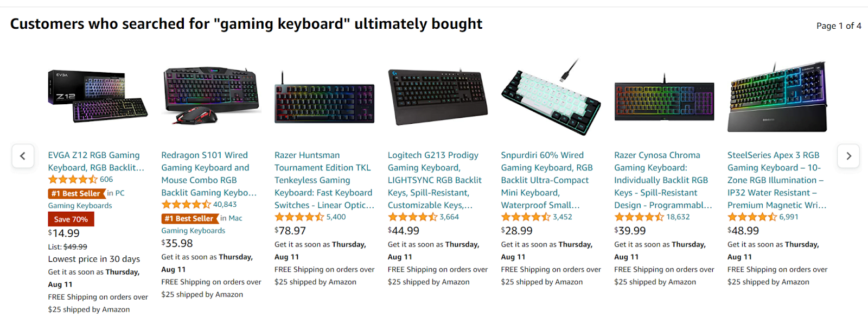Go to the next carousel page arrow
This screenshot has width=868, height=317.
[x=848, y=156]
